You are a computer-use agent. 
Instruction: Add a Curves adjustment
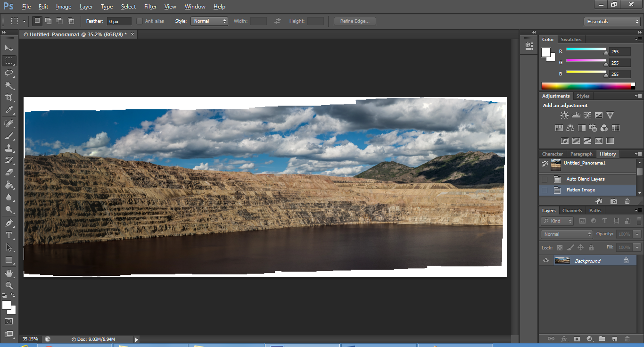pos(587,115)
